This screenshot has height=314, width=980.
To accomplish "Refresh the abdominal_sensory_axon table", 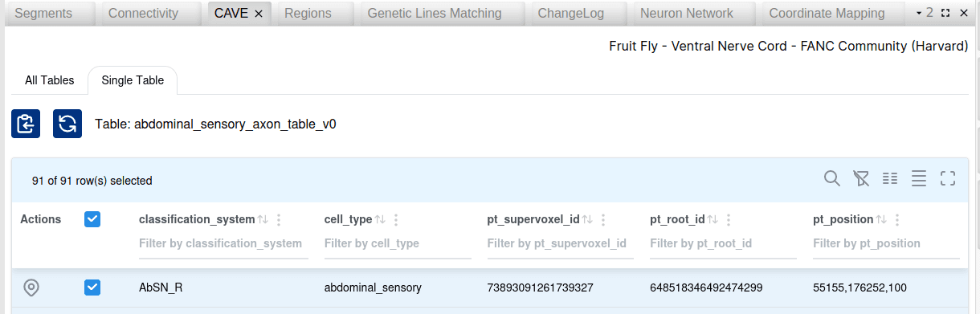I will click(x=67, y=124).
